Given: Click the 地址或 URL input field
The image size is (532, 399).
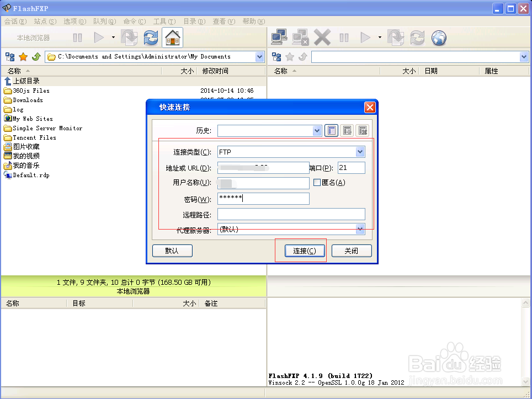Looking at the screenshot, I should [263, 168].
